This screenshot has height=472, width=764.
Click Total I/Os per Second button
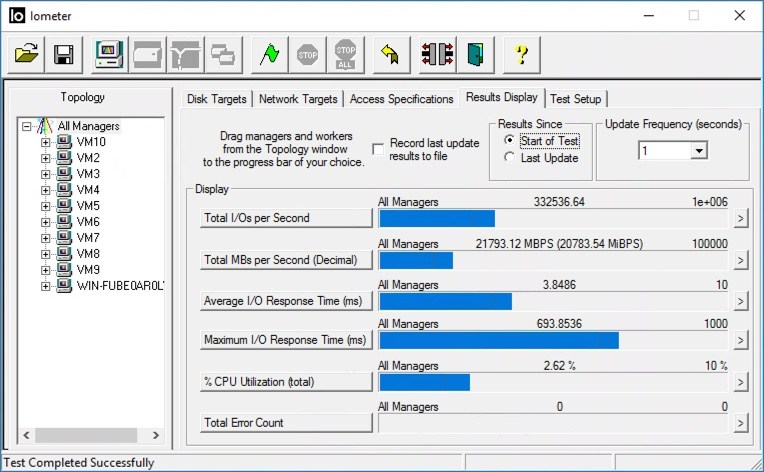(286, 218)
